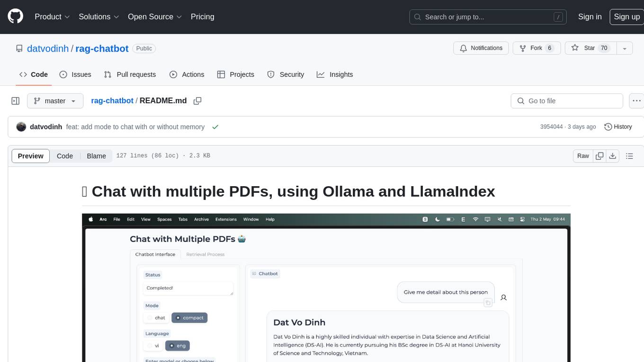Open the Raw file view
Viewport: 644px width, 362px height.
pyautogui.click(x=583, y=156)
